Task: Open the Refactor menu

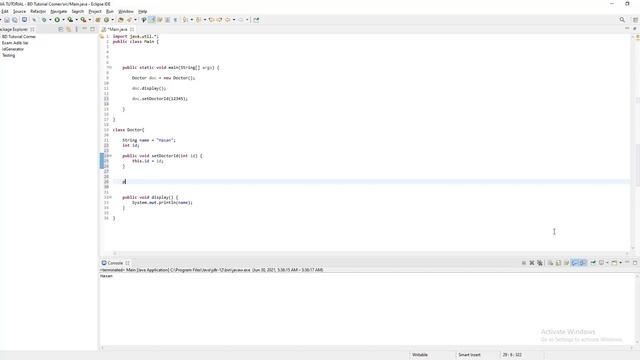Action: click(38, 11)
